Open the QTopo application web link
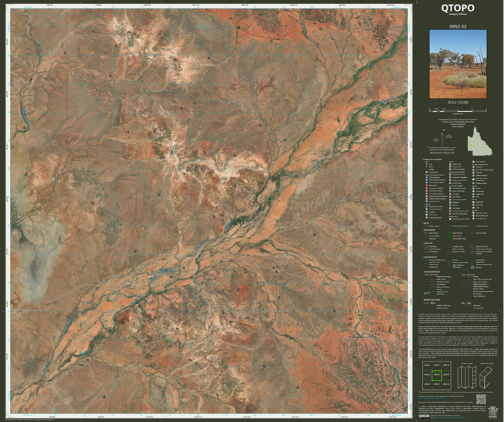 pos(432,398)
